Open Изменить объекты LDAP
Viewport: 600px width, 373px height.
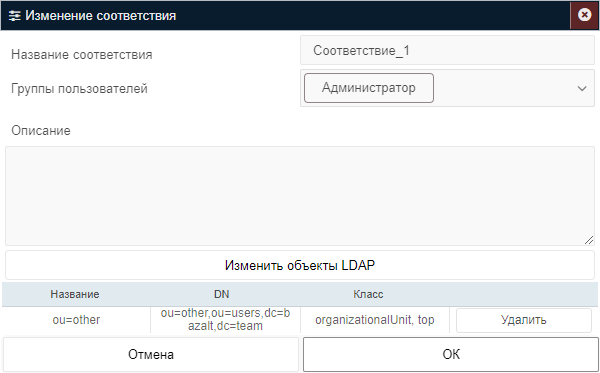pyautogui.click(x=300, y=265)
